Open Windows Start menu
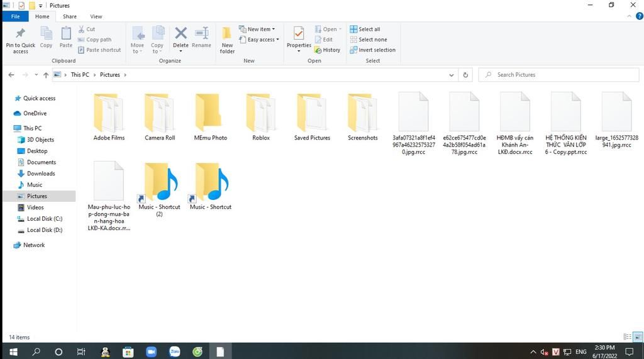The height and width of the screenshot is (359, 644). coord(14,351)
